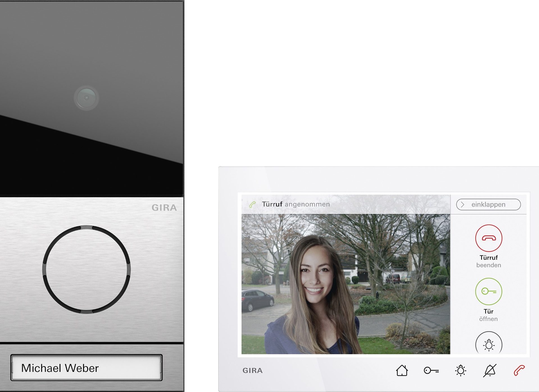Click the einklappen label text
This screenshot has height=392, width=539.
pyautogui.click(x=488, y=205)
